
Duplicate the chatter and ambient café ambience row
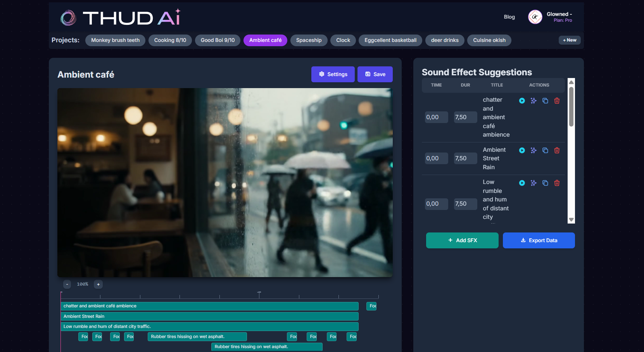(545, 101)
